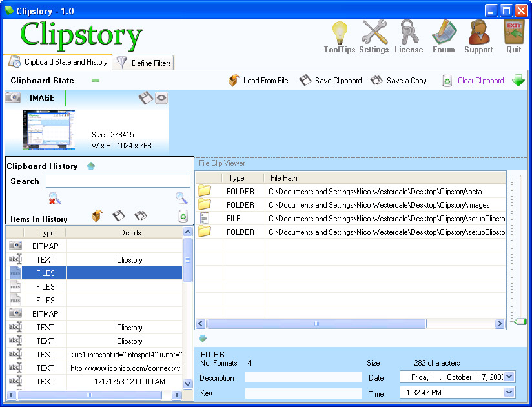
Task: Click the Key input field
Action: coord(303,393)
